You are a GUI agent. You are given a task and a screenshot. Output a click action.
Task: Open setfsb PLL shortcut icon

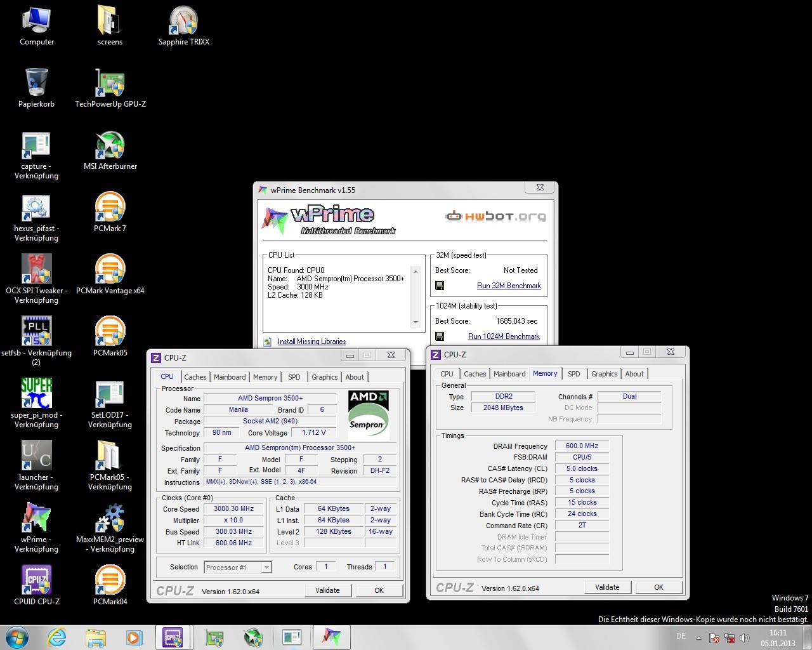tap(37, 342)
